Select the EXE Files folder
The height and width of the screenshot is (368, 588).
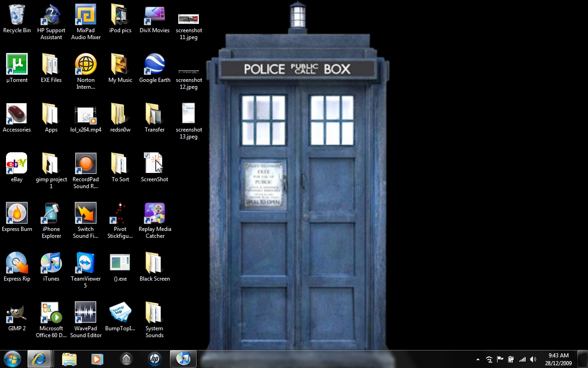(x=51, y=64)
